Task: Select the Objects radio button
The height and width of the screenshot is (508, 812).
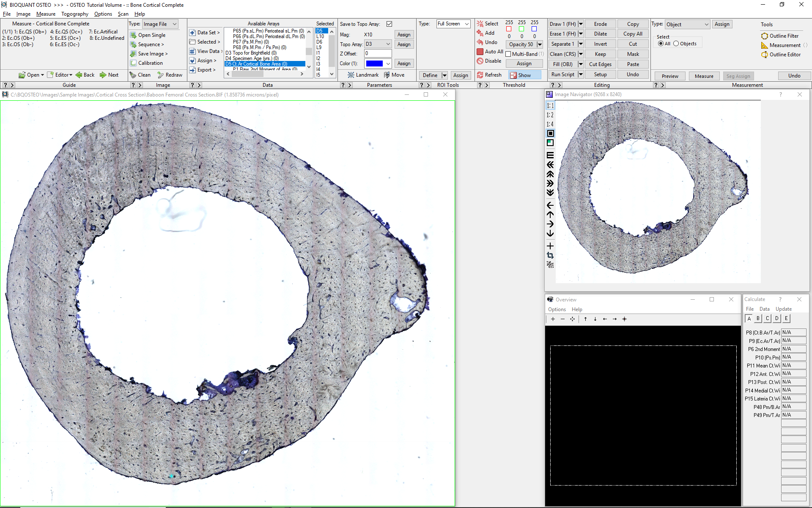Action: 676,44
